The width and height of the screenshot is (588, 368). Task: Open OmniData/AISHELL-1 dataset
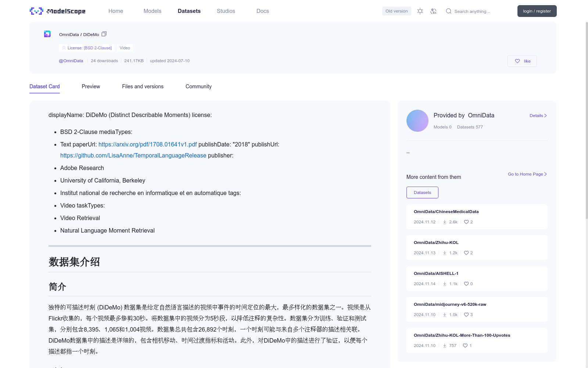tap(436, 273)
